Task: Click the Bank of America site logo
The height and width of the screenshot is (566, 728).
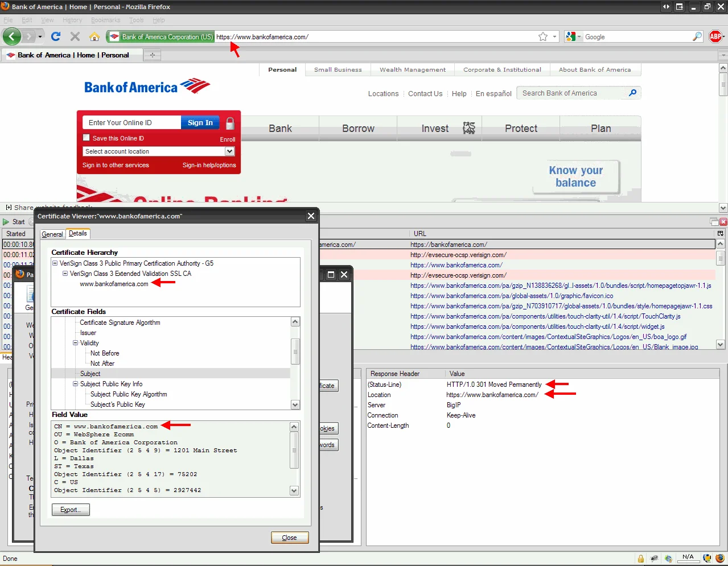Action: pyautogui.click(x=147, y=86)
